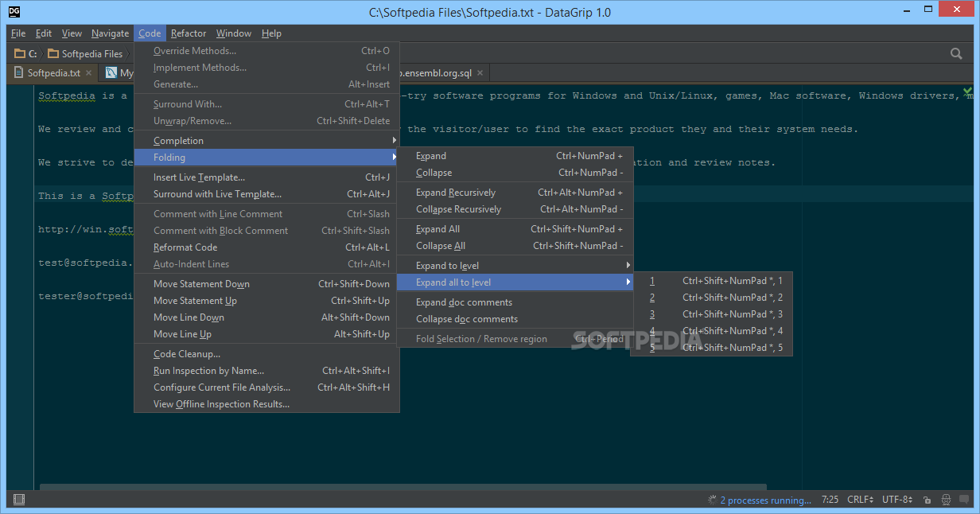Click the Expand all to level entry

pyautogui.click(x=515, y=282)
